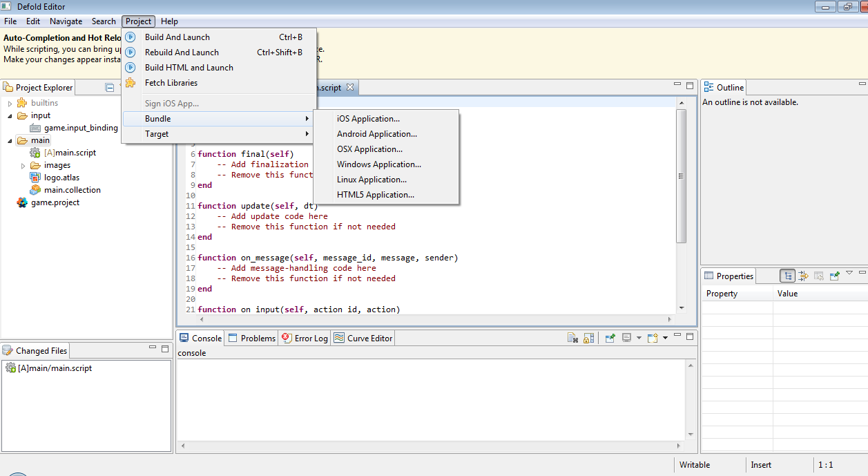Click the Clear Console icon

coord(572,338)
